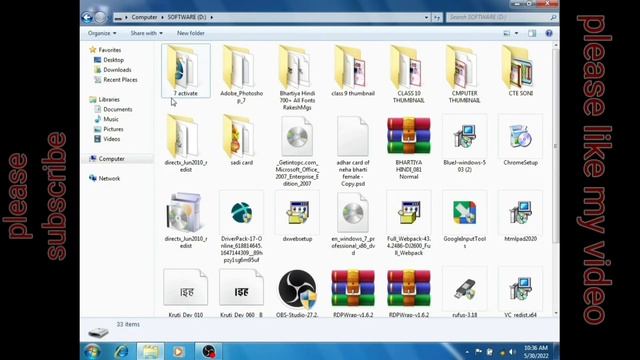Screen dimensions: 640x360
Task: Select the BlueJ-windows installer
Action: (464, 144)
